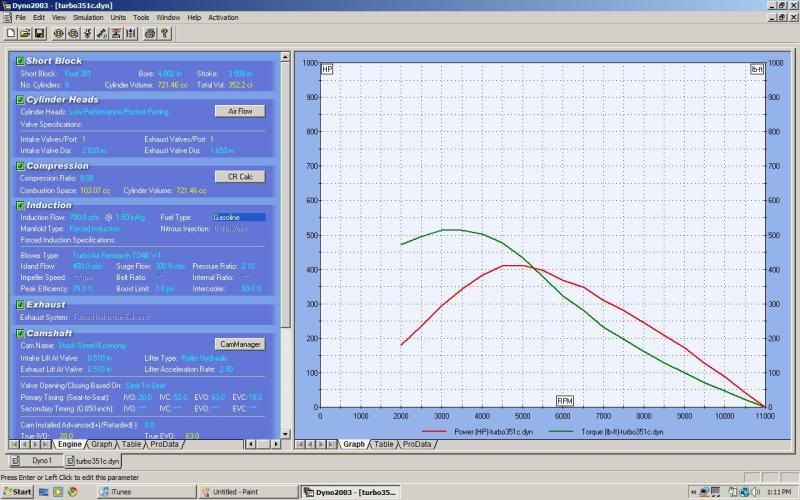Click the New file toolbar icon
Screen dimensions: 800x500
pos(9,33)
